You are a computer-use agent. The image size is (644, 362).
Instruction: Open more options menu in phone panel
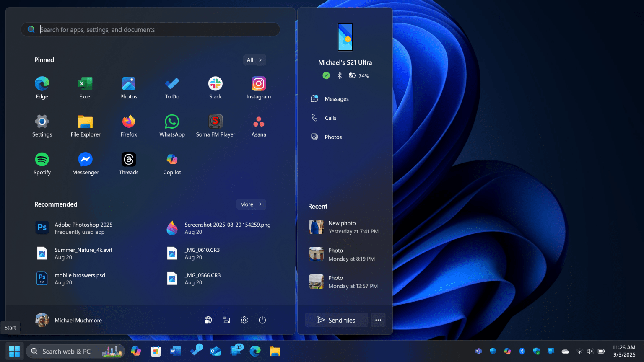pos(378,320)
